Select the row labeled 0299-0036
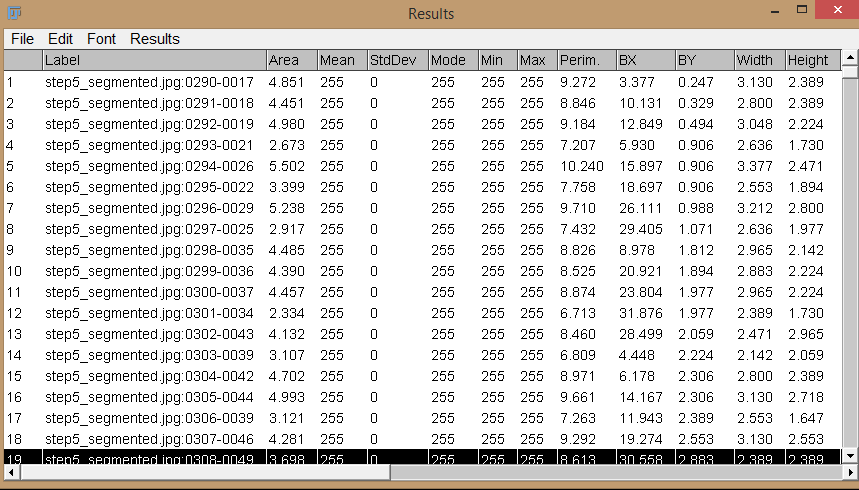Image resolution: width=859 pixels, height=490 pixels. (x=150, y=271)
